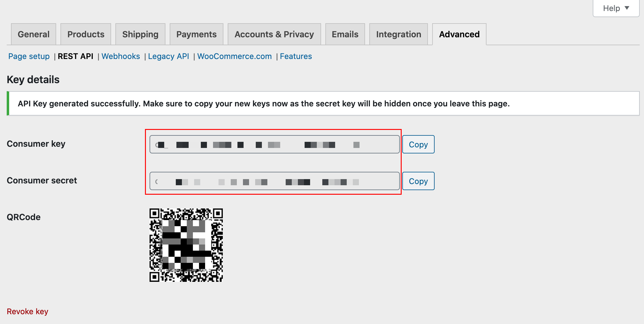
Task: Open the Integration tab
Action: (399, 34)
